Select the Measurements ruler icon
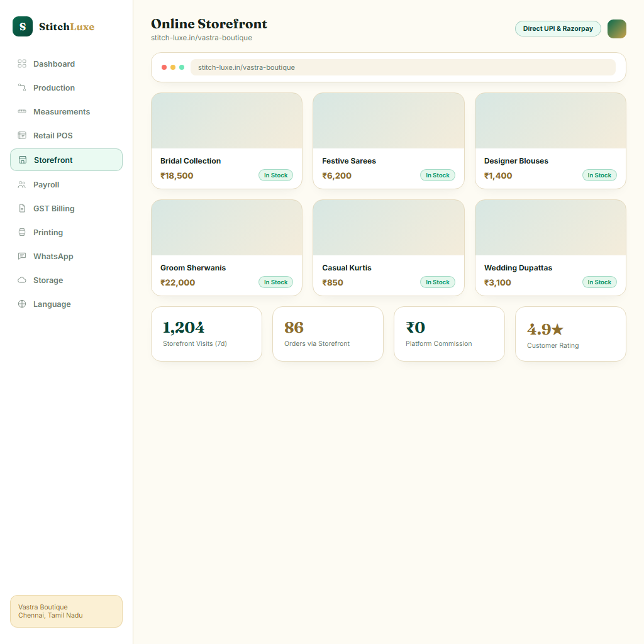644x644 pixels. coord(22,111)
